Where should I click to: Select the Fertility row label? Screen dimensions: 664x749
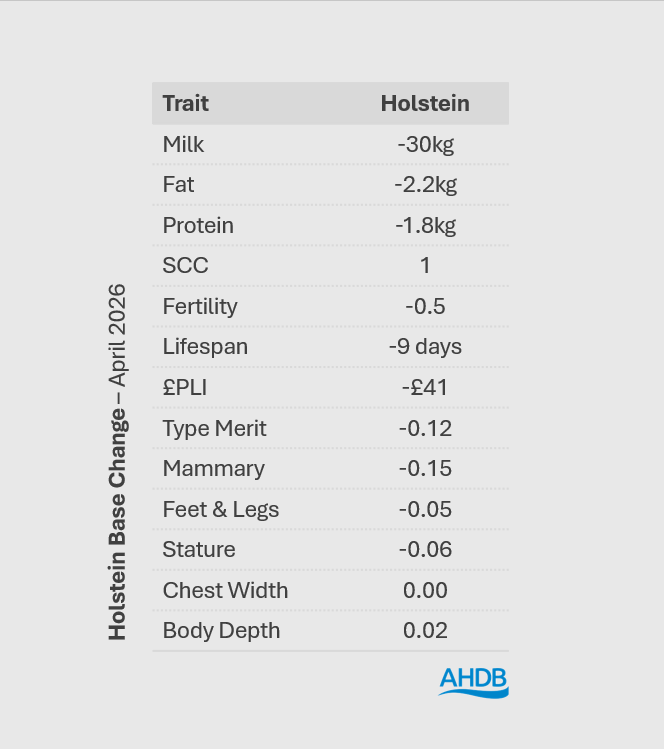(200, 306)
